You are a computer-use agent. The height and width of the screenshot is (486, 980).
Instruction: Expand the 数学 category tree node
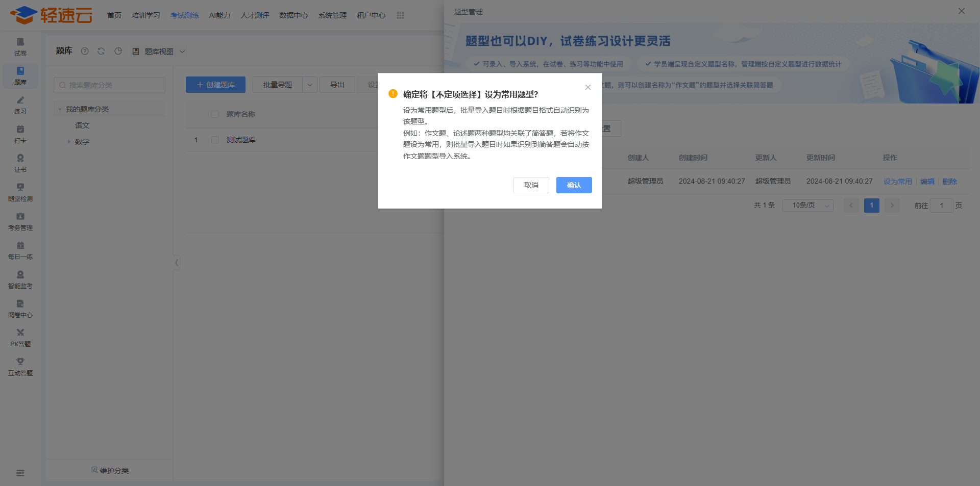[69, 142]
